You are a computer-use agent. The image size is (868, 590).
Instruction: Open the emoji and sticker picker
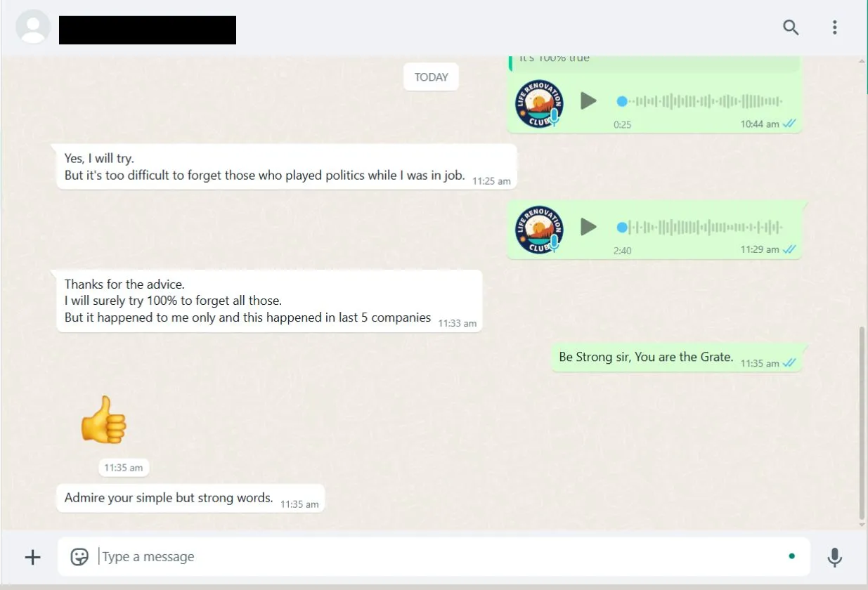79,557
